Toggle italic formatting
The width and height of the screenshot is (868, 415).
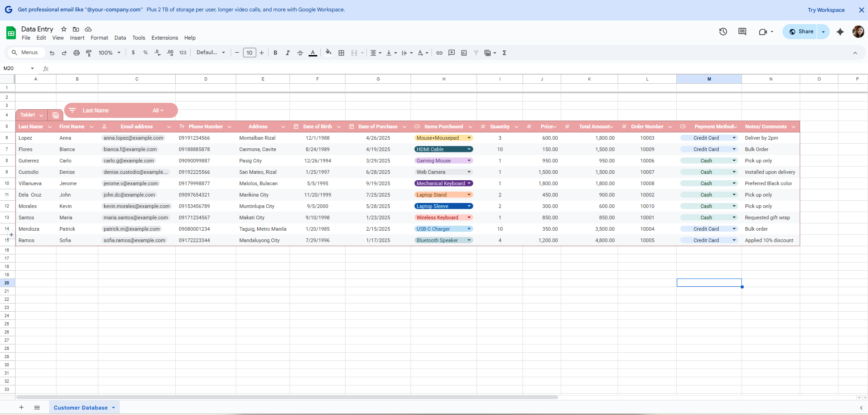coord(288,53)
